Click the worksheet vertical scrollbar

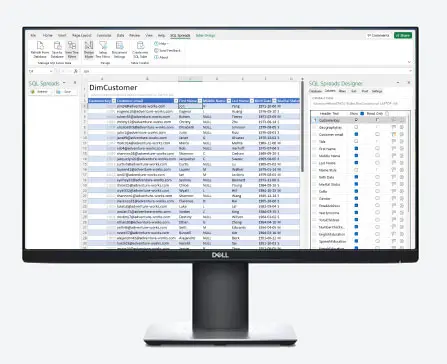[302, 127]
